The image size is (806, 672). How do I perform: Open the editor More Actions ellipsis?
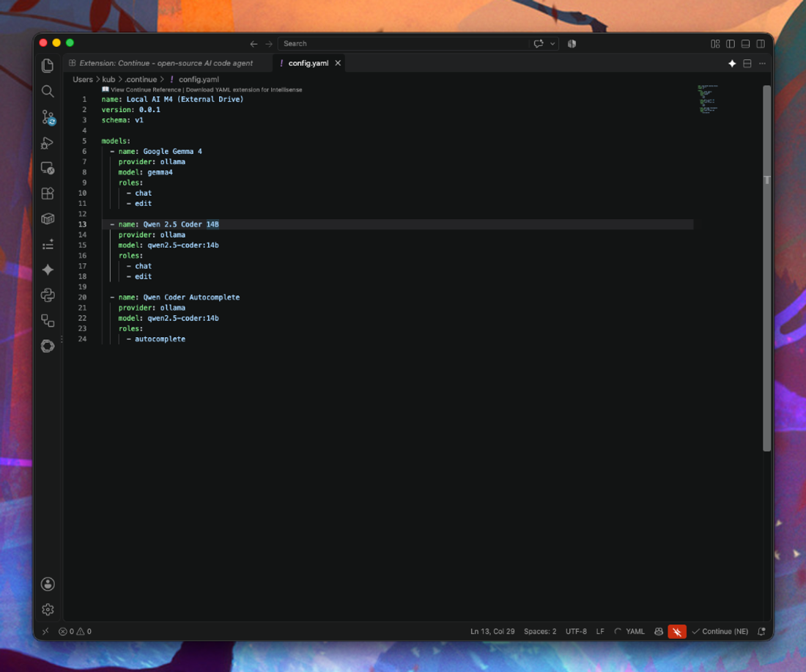[762, 63]
